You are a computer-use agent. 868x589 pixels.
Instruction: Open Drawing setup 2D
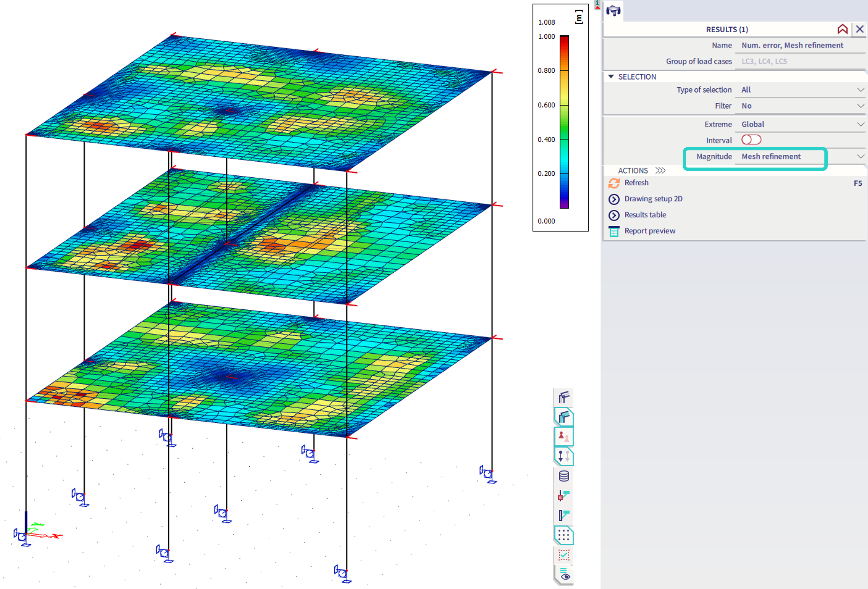click(x=653, y=199)
